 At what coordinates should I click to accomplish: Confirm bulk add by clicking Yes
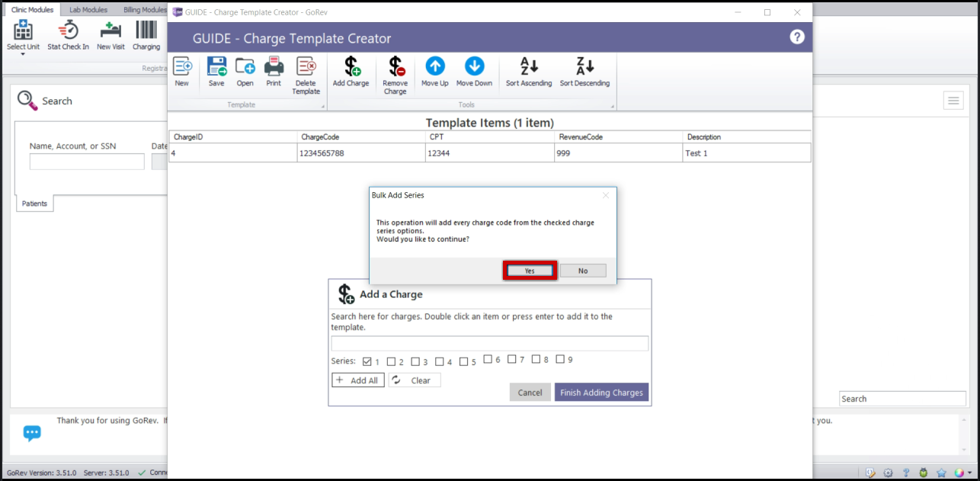point(530,271)
